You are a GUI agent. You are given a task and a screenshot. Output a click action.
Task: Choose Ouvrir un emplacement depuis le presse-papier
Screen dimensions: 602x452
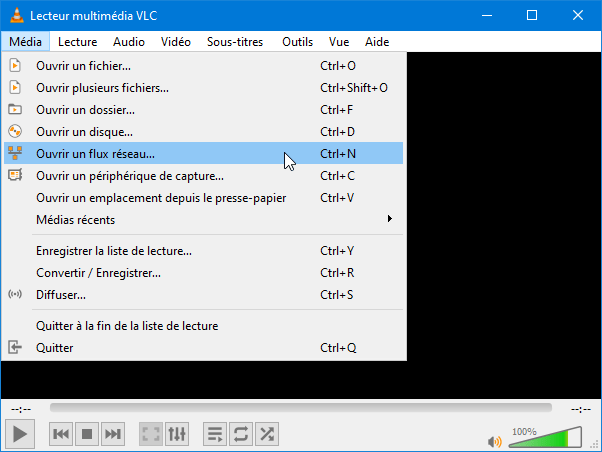(203, 197)
